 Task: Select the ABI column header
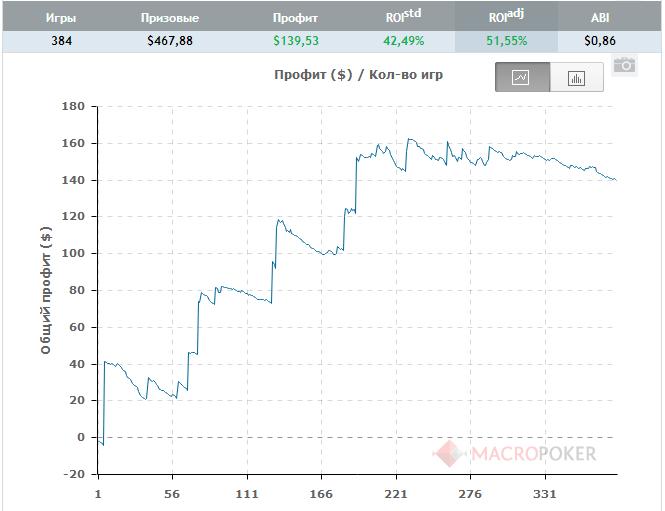point(600,18)
